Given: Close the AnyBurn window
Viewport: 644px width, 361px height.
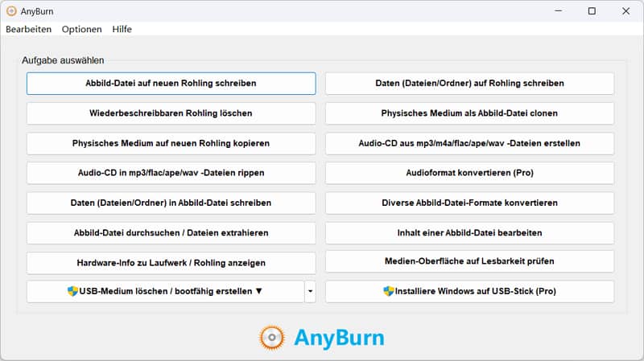Looking at the screenshot, I should [x=625, y=11].
